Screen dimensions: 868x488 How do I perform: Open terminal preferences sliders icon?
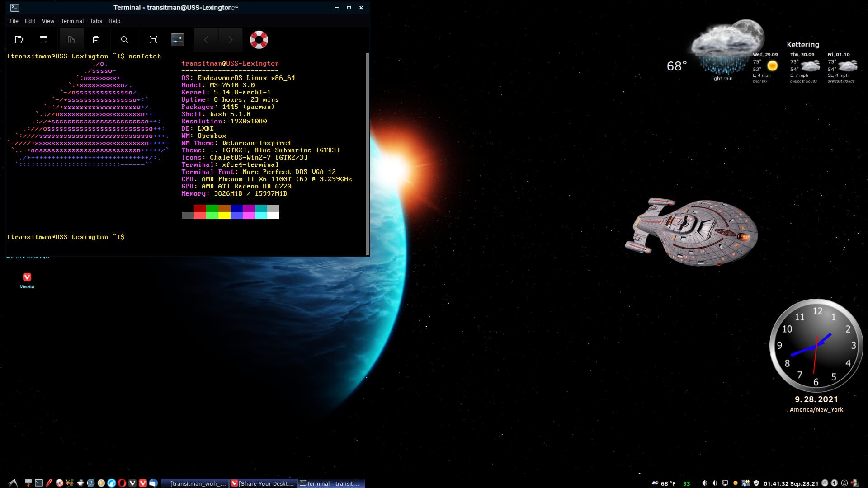[x=178, y=40]
